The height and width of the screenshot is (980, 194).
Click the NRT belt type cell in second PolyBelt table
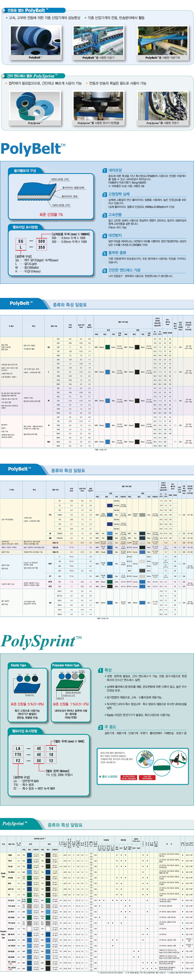tap(50, 563)
